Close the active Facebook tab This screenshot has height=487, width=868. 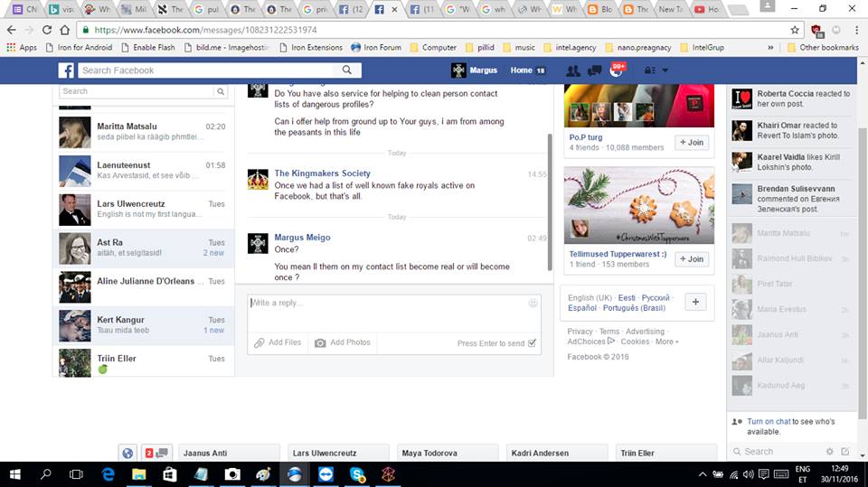[x=394, y=9]
